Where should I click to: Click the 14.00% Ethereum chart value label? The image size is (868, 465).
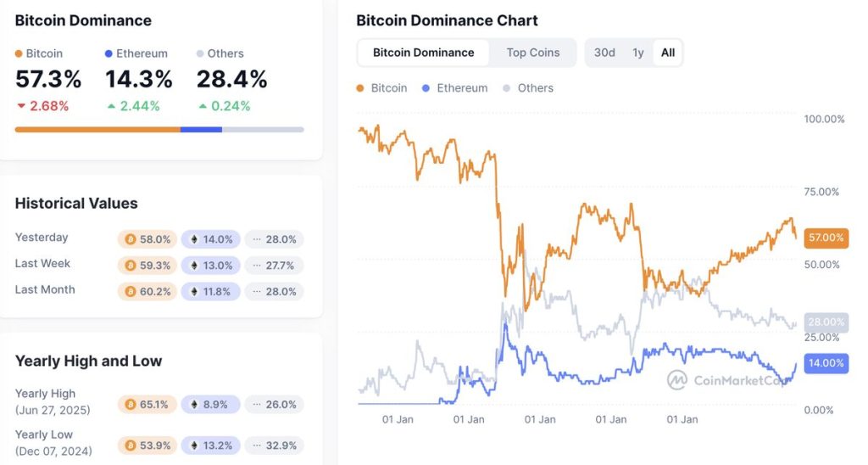point(826,363)
